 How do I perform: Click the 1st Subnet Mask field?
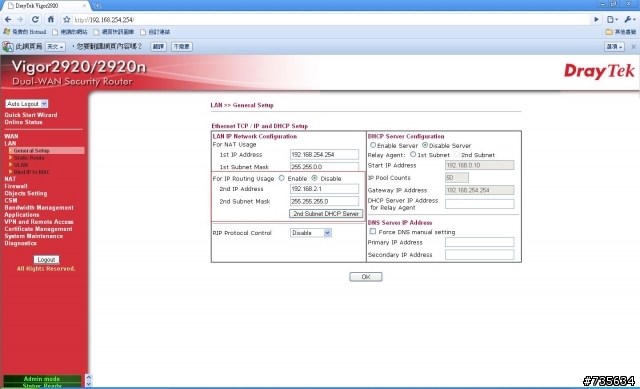click(324, 167)
